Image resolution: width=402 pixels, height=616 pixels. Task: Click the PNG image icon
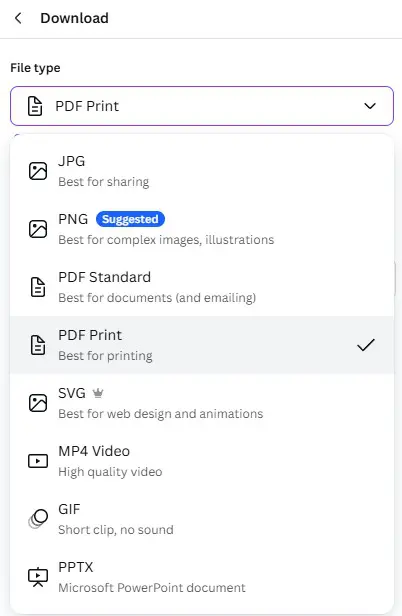(38, 229)
